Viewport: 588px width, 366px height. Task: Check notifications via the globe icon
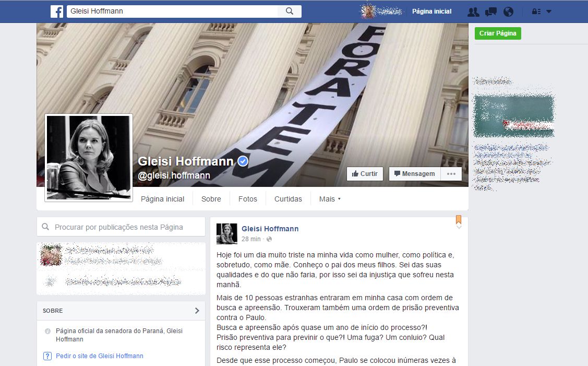(508, 11)
